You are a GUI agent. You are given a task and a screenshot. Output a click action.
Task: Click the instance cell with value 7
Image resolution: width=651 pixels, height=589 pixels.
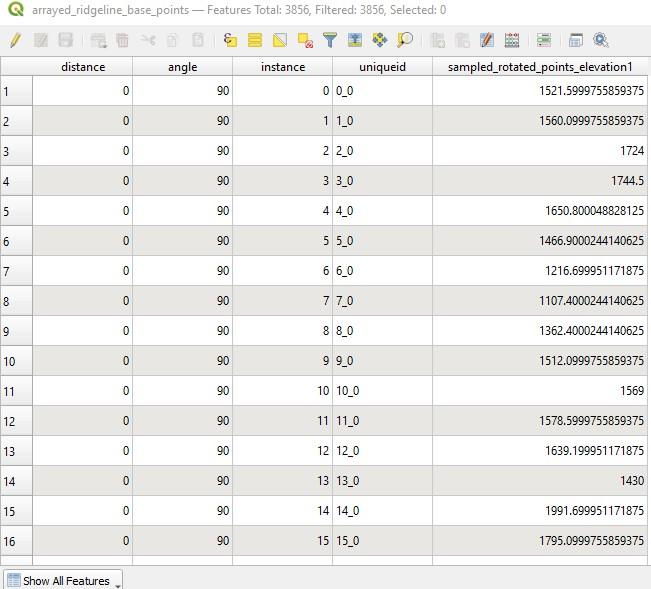pos(283,301)
